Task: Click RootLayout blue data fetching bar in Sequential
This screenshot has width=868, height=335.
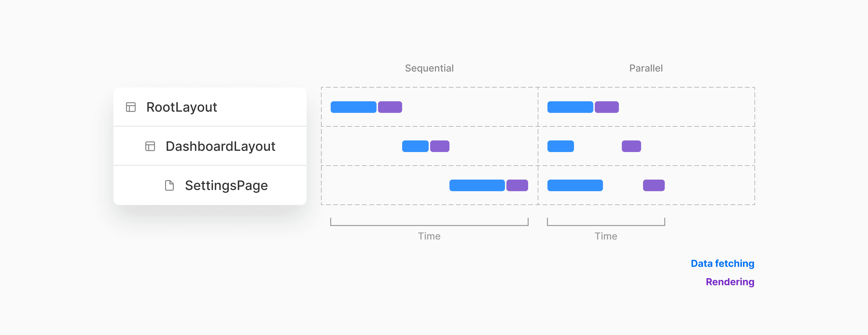Action: (x=353, y=107)
